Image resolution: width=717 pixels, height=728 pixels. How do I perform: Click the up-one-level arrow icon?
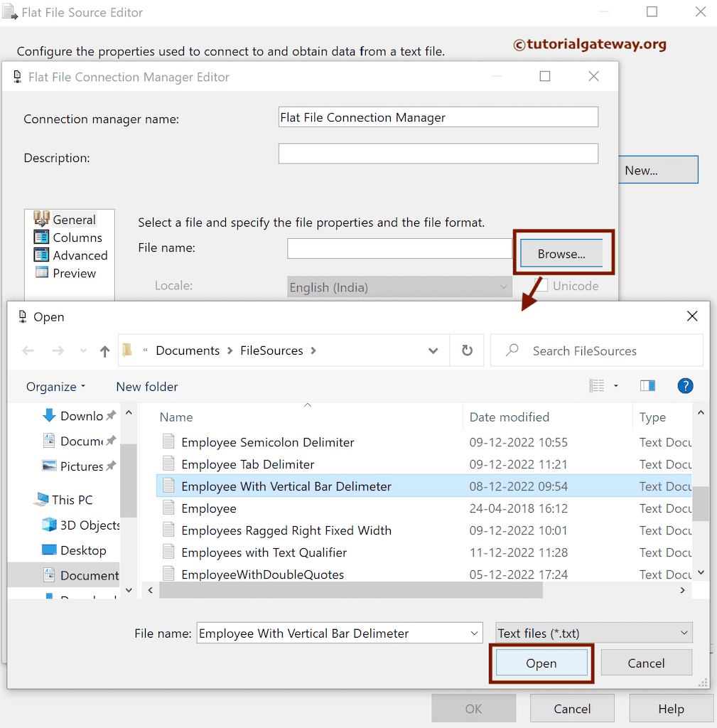coord(104,350)
